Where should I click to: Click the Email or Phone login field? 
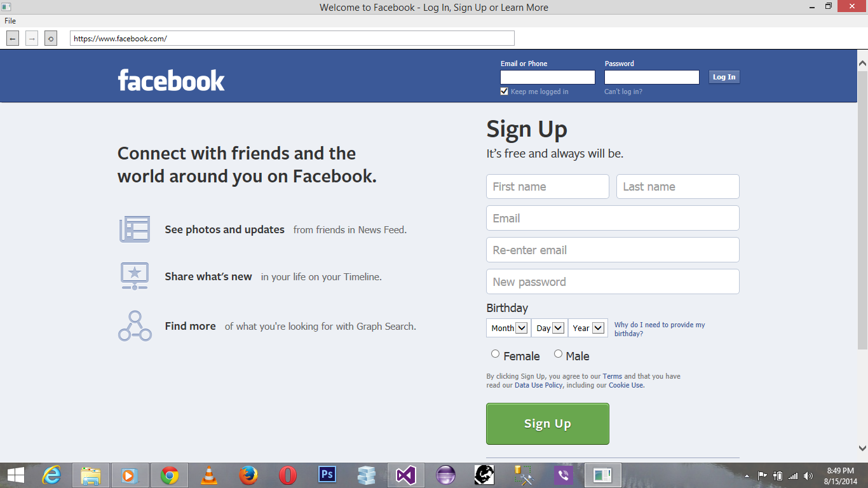click(x=548, y=78)
